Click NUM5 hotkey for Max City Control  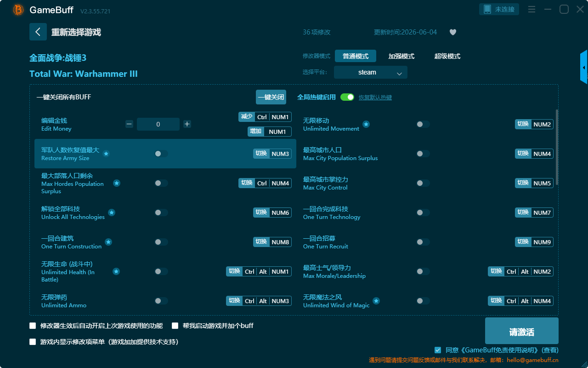pos(534,183)
